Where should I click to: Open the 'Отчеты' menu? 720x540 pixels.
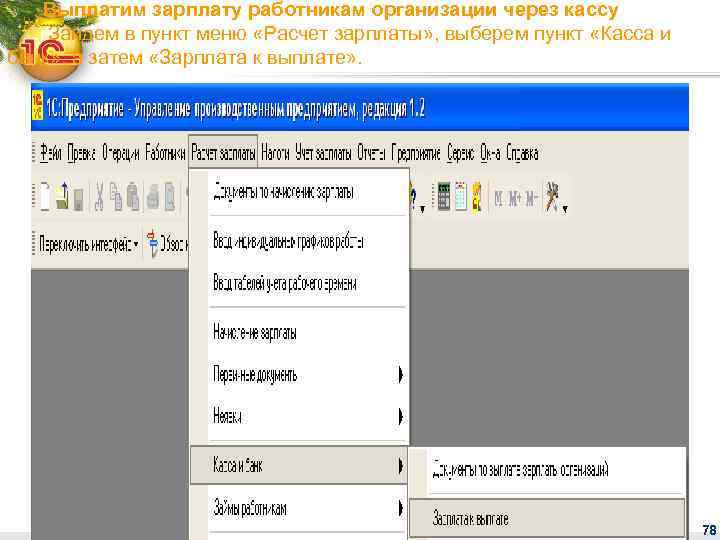(371, 153)
